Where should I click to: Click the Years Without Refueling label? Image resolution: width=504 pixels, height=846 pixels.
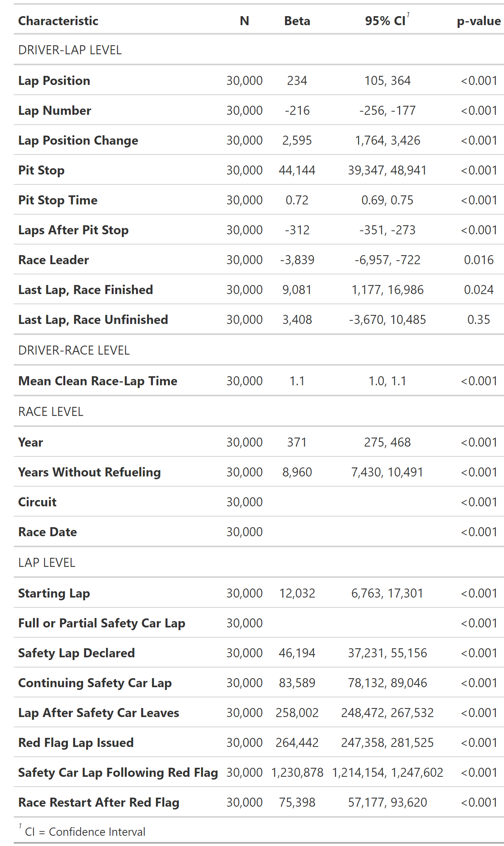point(90,472)
